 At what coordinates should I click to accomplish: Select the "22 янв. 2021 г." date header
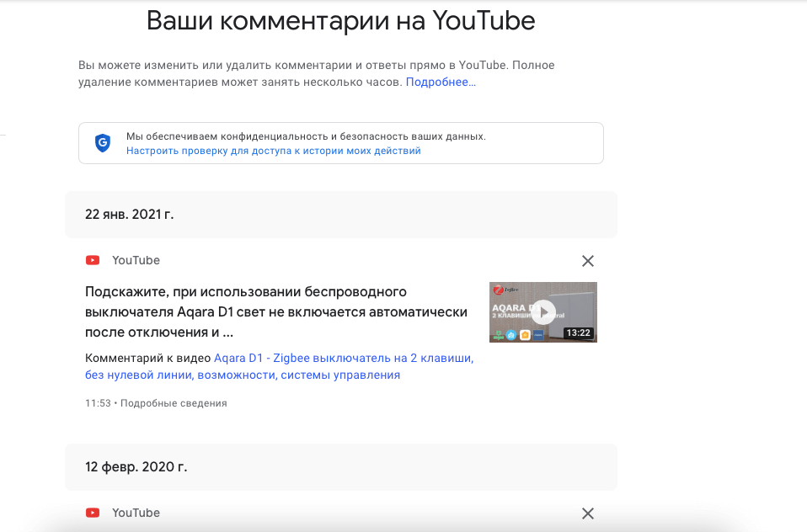pyautogui.click(x=129, y=215)
